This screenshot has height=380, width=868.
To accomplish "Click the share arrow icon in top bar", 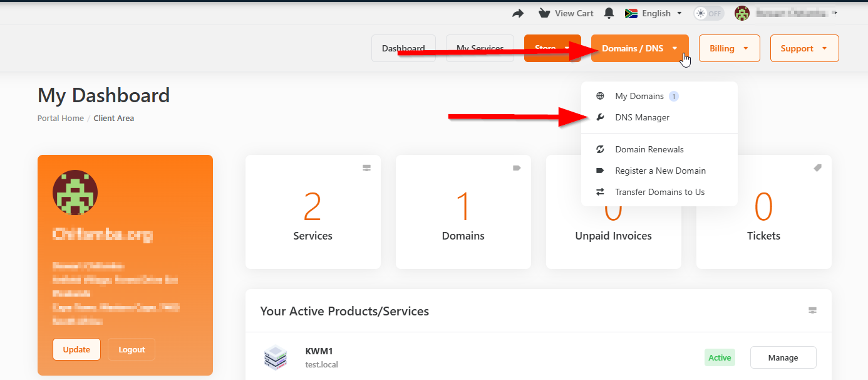I will (x=518, y=13).
